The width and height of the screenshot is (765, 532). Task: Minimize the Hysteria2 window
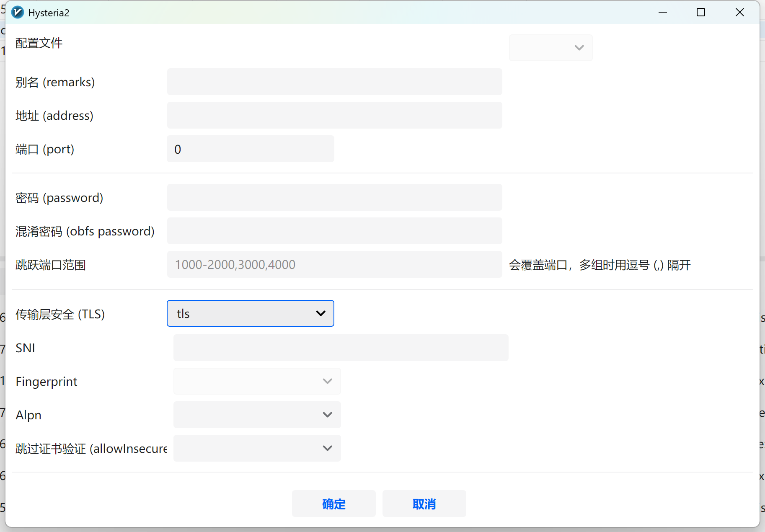[x=662, y=13]
